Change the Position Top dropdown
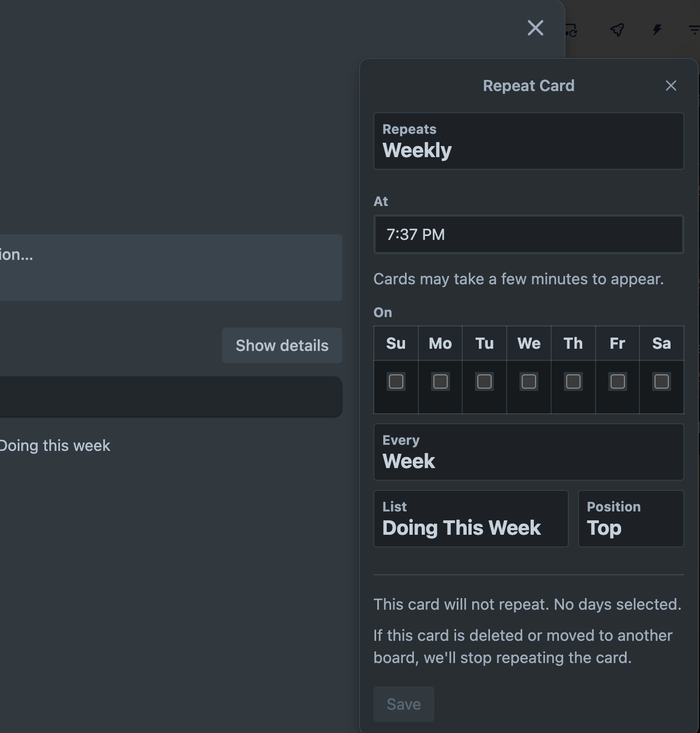 [631, 519]
